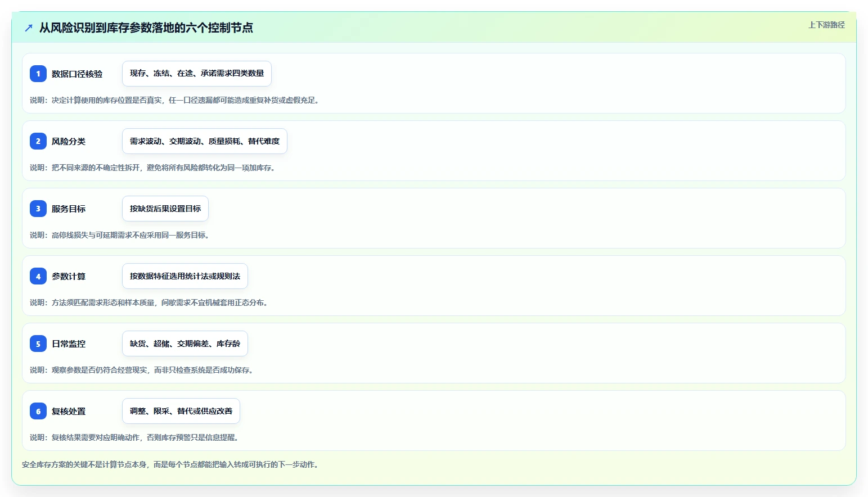Screen dimensions: 868x497
Task: Select the 上下游路径 label
Action: coord(826,25)
